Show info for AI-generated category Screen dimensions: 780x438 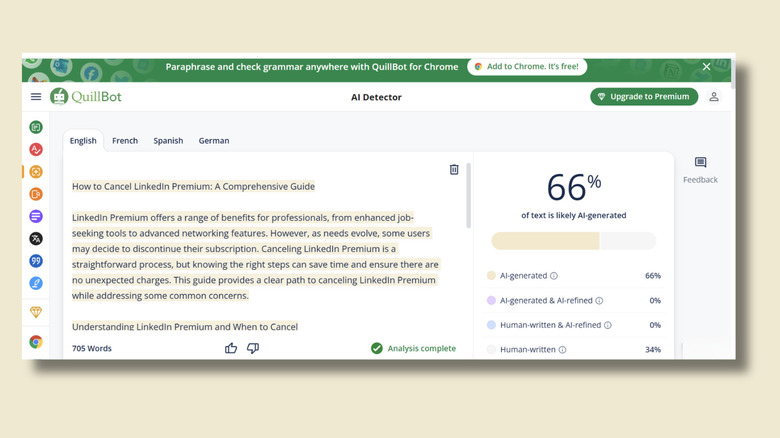[554, 276]
